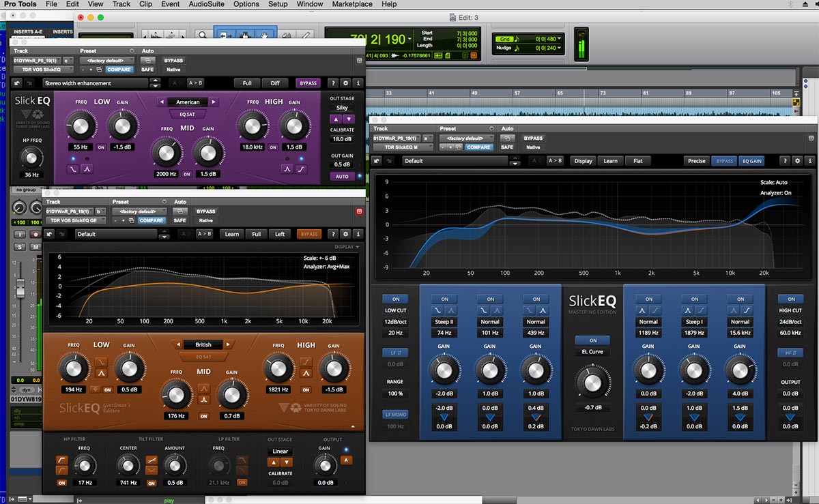This screenshot has width=819, height=504.
Task: Open the File menu
Action: (51, 4)
